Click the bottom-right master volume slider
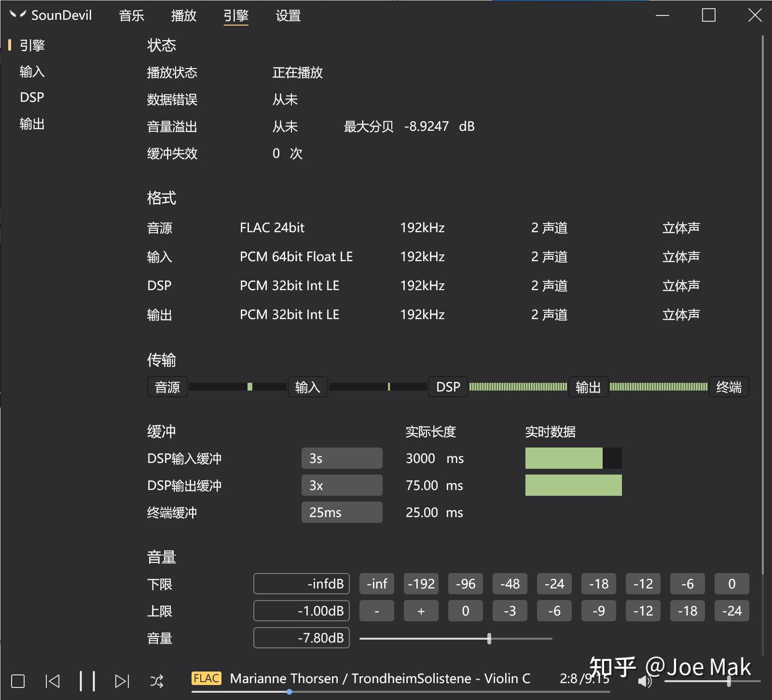The height and width of the screenshot is (700, 772). click(x=712, y=681)
